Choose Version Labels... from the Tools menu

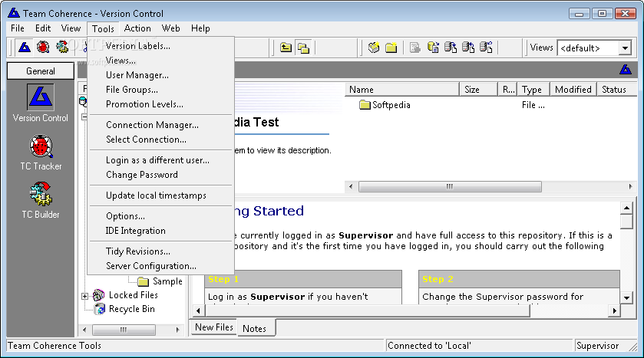[x=161, y=46]
